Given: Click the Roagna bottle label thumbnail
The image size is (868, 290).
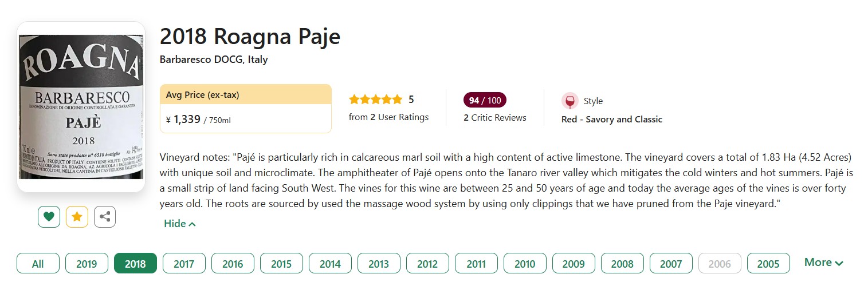Looking at the screenshot, I should coord(81,106).
